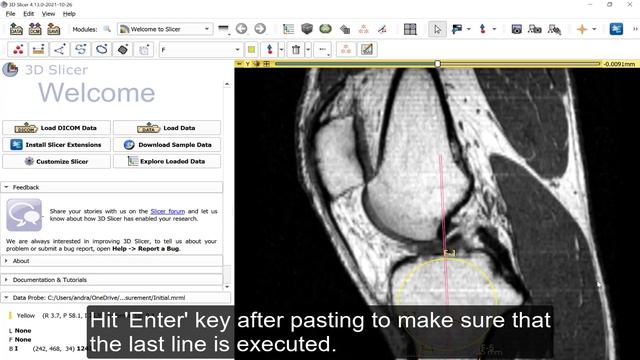Image resolution: width=640 pixels, height=360 pixels.
Task: Open the module search magnifier
Action: point(107,29)
